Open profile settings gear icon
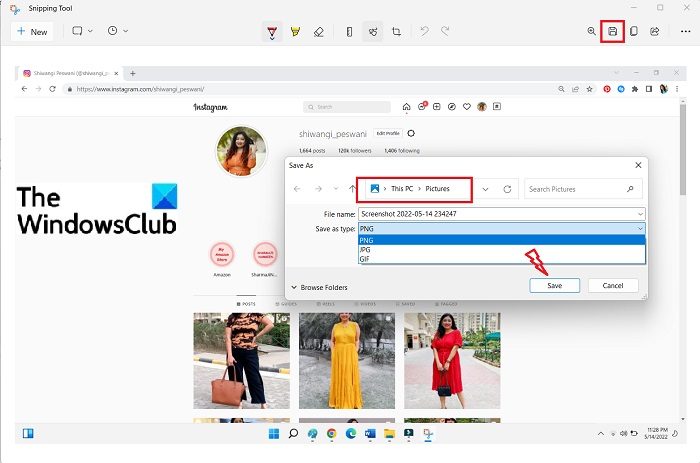Image resolution: width=700 pixels, height=463 pixels. tap(411, 133)
